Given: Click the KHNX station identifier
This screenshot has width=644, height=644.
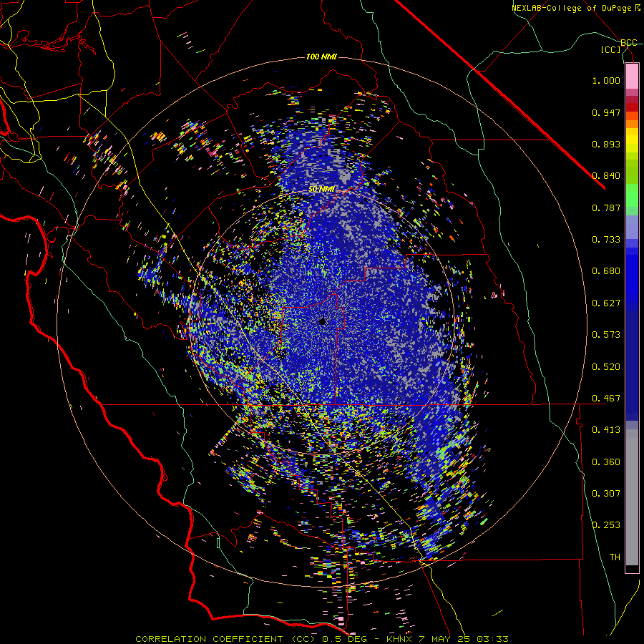Looking at the screenshot, I should click(399, 639).
